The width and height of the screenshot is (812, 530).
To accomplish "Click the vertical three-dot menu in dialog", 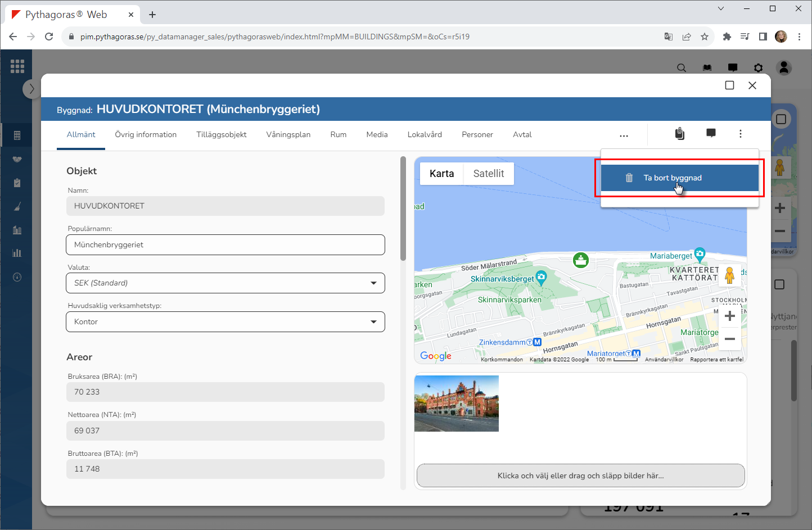I will [x=740, y=134].
